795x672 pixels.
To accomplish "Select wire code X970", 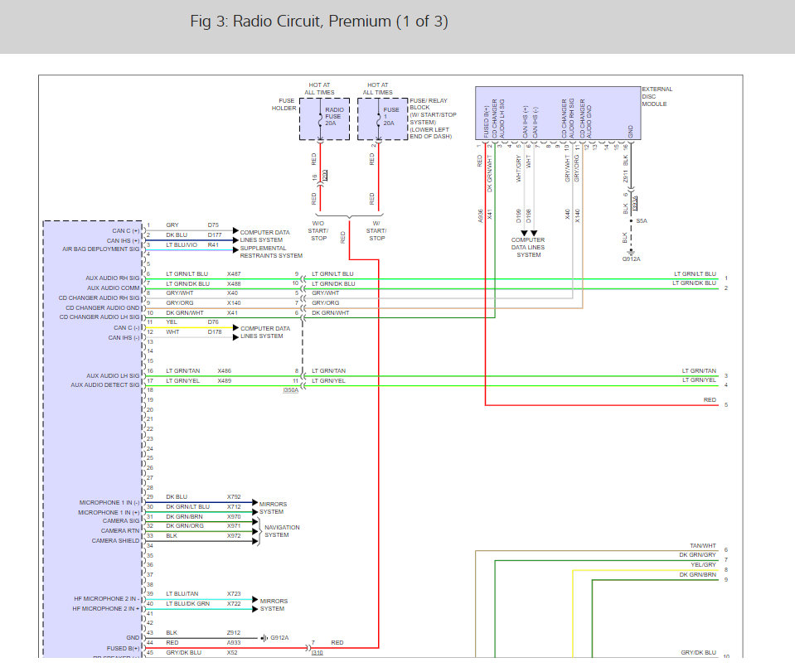I will tap(234, 517).
